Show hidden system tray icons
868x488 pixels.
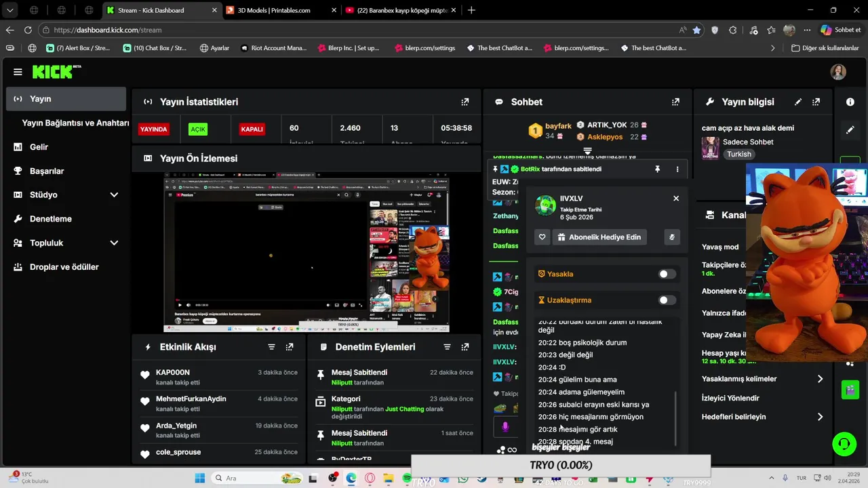coord(771,479)
